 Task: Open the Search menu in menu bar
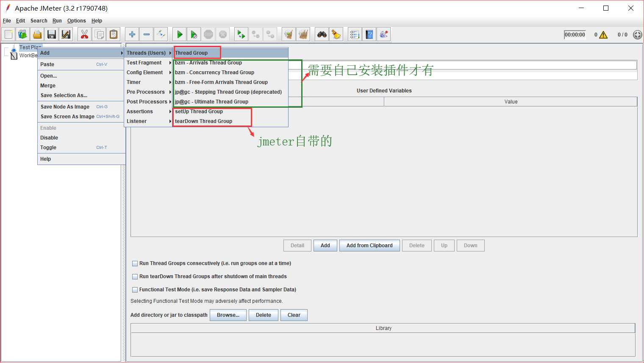[x=39, y=21]
